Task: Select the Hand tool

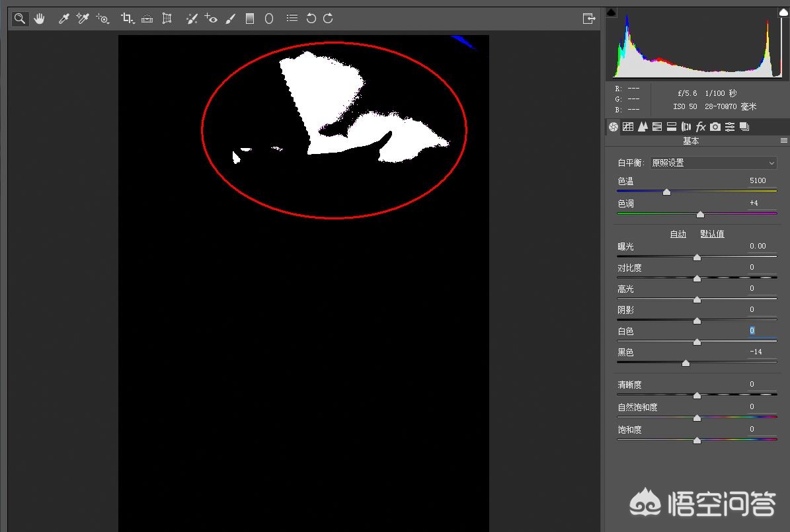Action: pos(39,19)
